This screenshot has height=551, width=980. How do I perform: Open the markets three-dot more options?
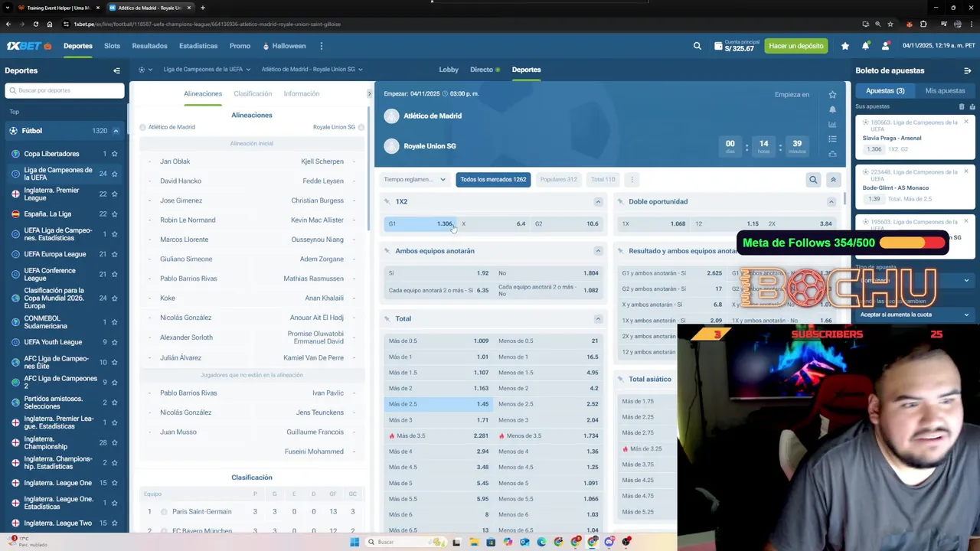click(632, 180)
